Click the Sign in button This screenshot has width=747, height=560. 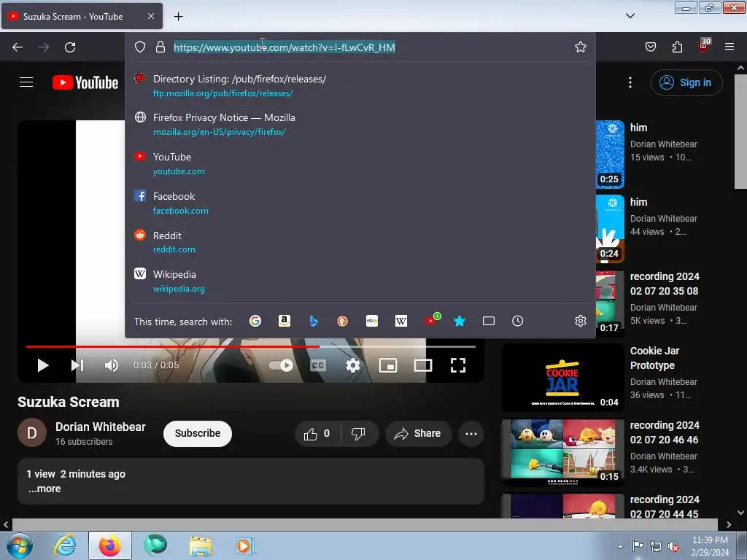point(686,82)
